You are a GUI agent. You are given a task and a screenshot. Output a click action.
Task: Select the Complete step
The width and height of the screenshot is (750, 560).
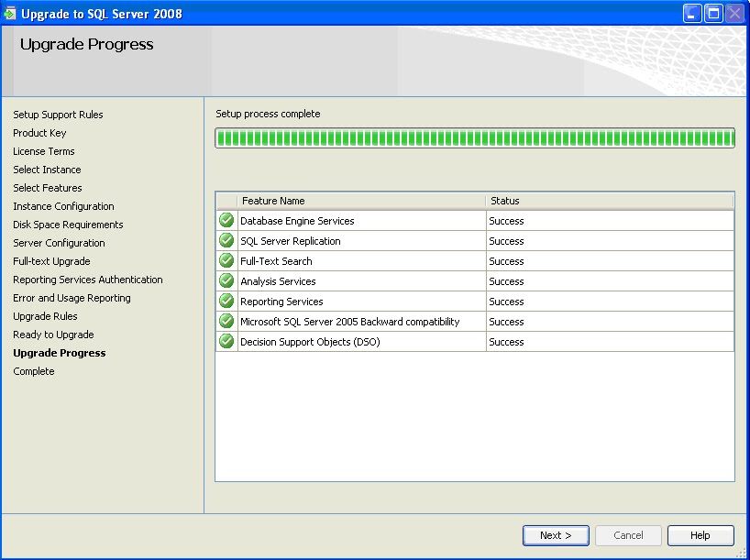click(x=33, y=371)
